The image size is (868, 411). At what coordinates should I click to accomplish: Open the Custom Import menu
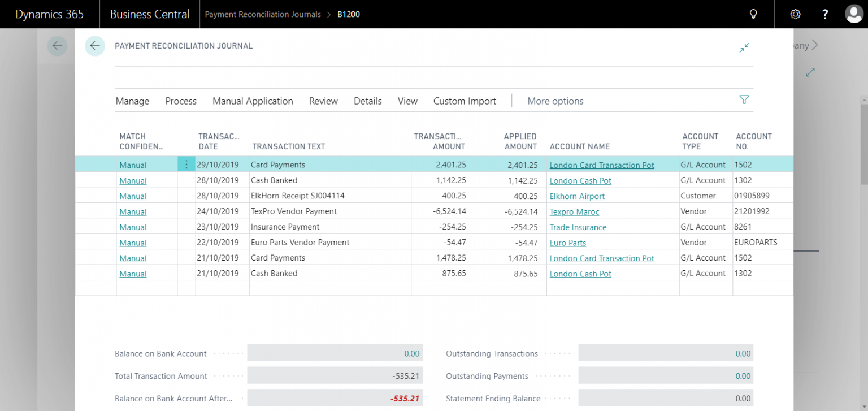click(x=465, y=101)
